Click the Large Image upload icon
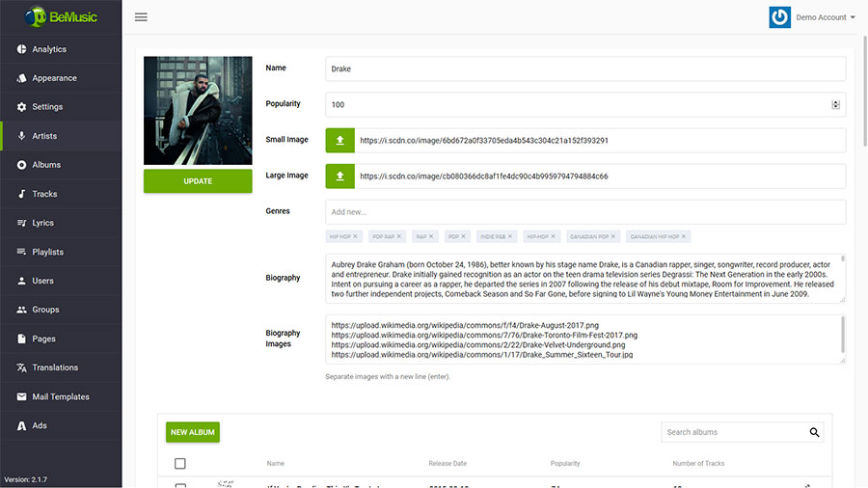Image resolution: width=868 pixels, height=488 pixels. [339, 176]
